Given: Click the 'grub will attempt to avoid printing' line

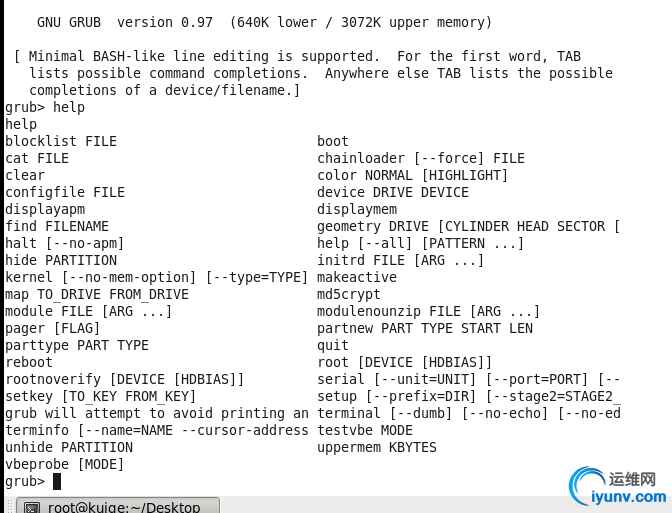Looking at the screenshot, I should (157, 414).
